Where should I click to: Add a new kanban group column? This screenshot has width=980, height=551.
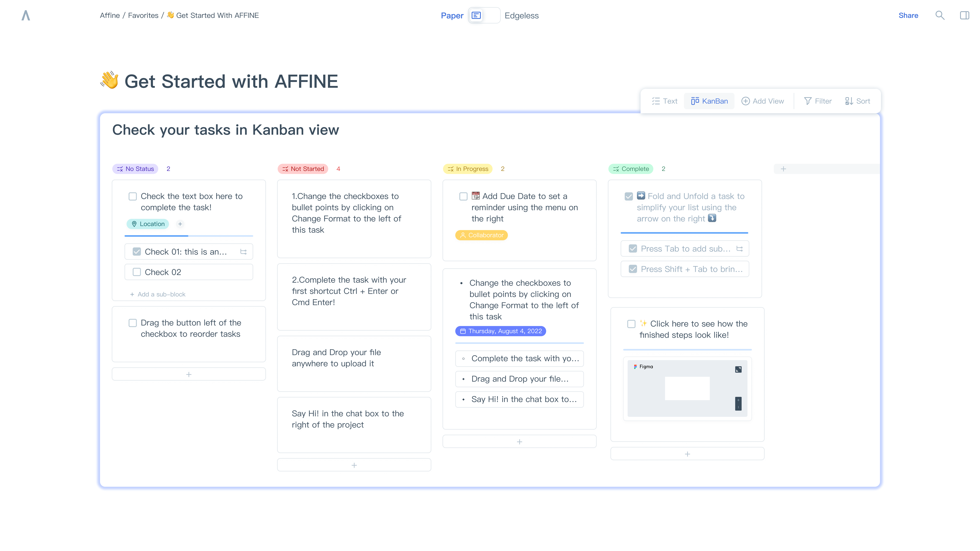pyautogui.click(x=783, y=169)
